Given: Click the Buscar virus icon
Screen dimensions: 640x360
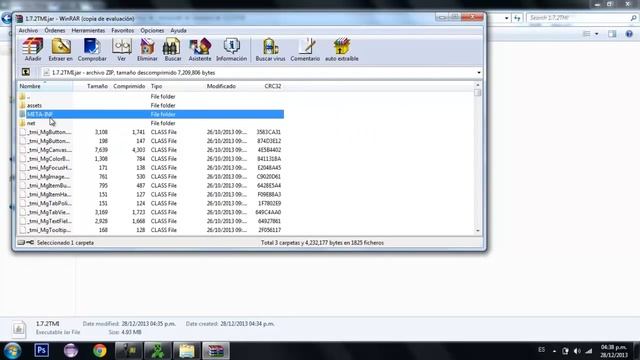Looking at the screenshot, I should (x=270, y=49).
